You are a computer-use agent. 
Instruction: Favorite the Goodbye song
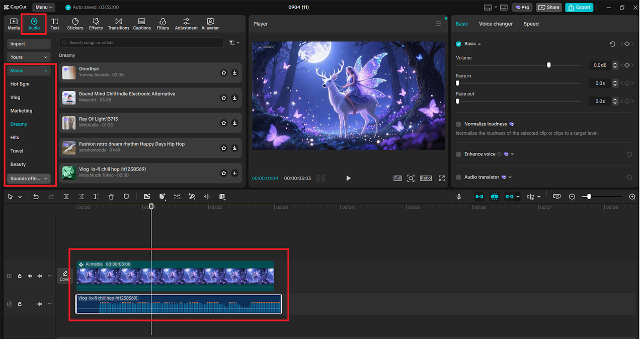pos(224,73)
